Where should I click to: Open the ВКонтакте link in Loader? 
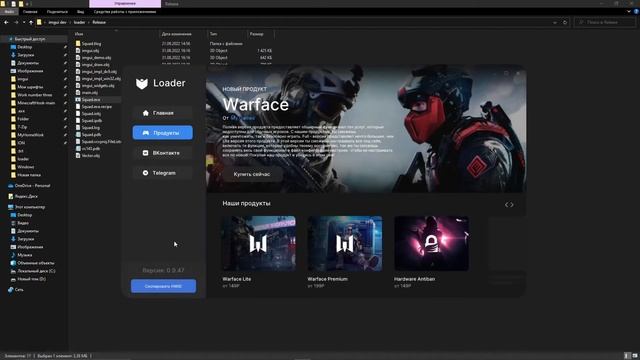pos(162,153)
